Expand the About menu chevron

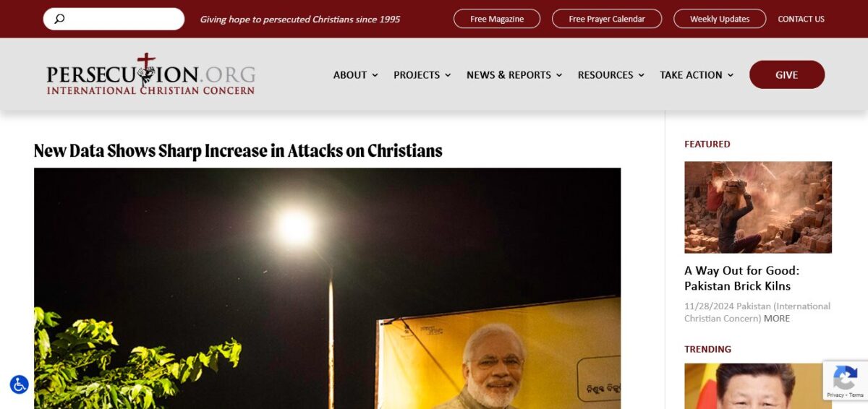[x=375, y=75]
